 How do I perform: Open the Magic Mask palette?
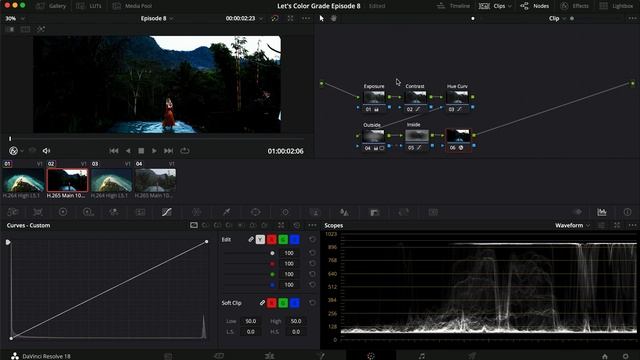coord(315,212)
